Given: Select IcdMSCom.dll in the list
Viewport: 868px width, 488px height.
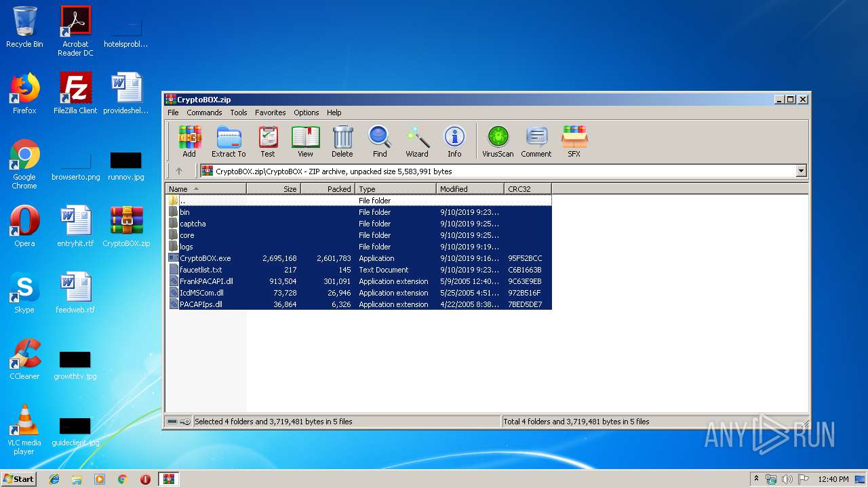Looking at the screenshot, I should coord(358,293).
